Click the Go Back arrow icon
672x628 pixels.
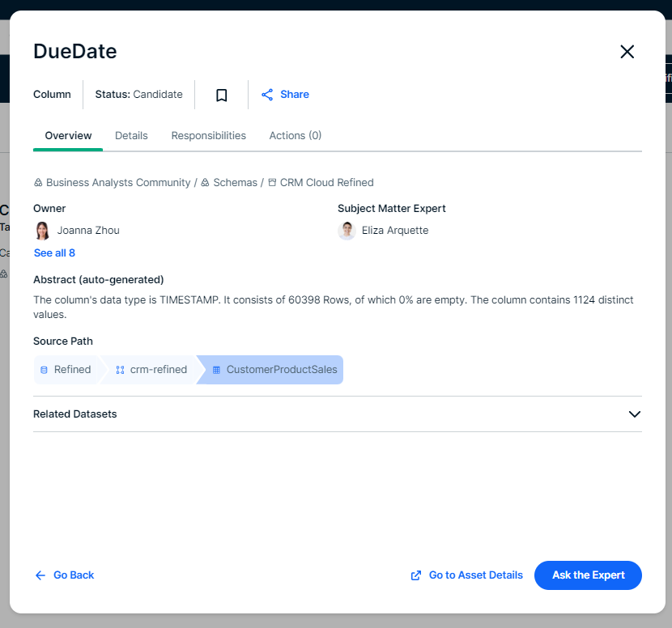pos(40,575)
